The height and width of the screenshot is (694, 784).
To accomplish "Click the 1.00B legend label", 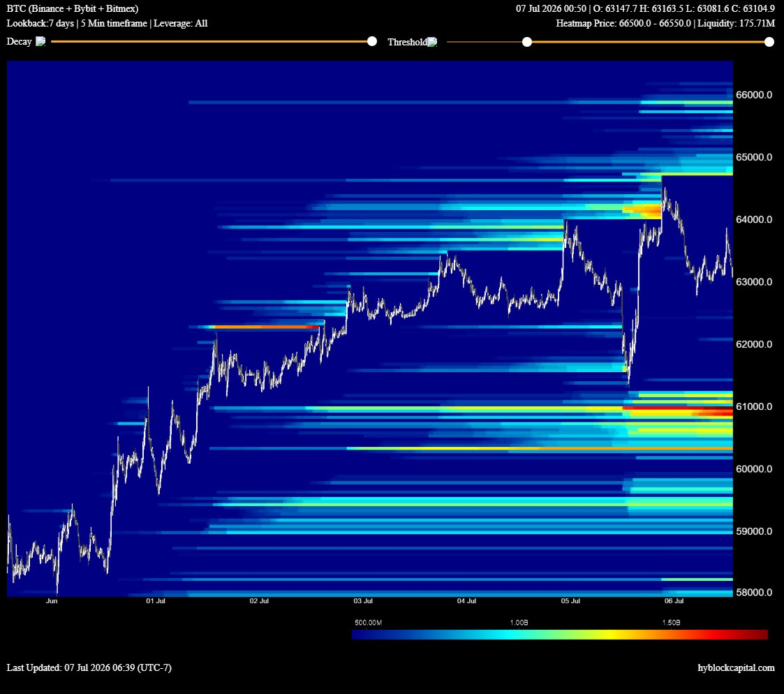I will 519,623.
